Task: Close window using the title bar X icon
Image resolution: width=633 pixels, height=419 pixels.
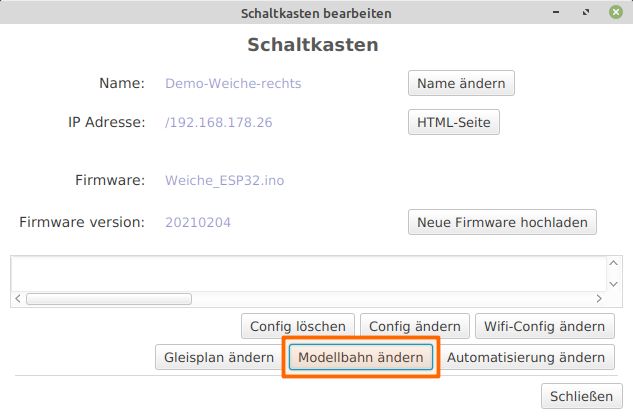Action: click(614, 14)
